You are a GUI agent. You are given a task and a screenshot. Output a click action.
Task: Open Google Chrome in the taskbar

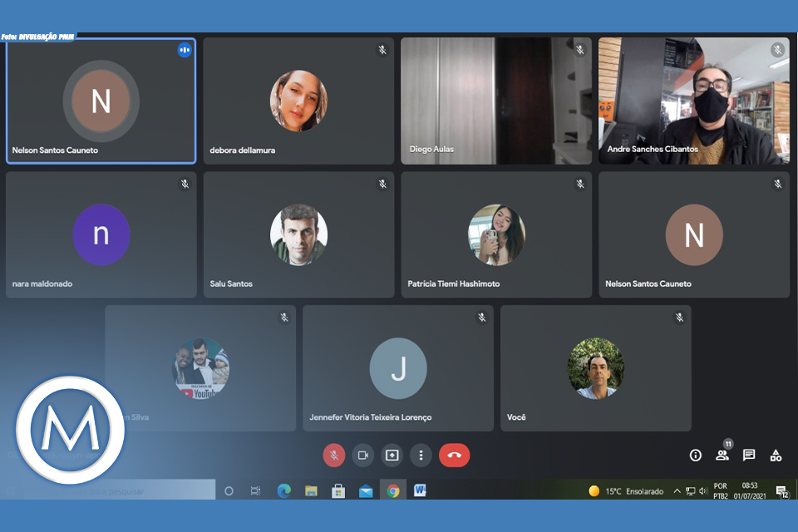pos(393,491)
